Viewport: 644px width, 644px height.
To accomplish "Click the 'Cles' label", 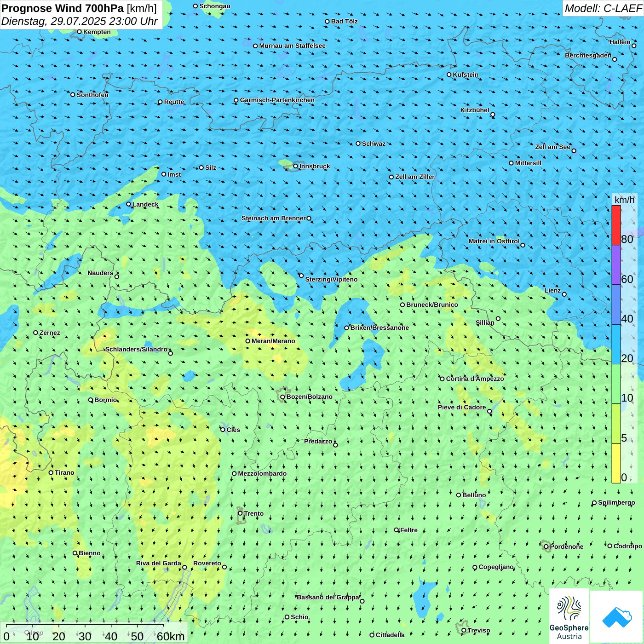I will (233, 430).
